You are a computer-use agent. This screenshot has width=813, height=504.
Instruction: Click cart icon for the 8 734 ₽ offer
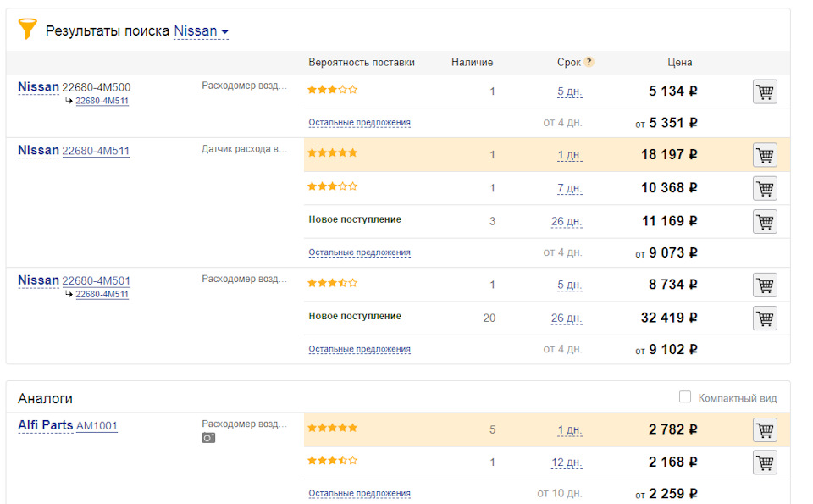tap(765, 285)
